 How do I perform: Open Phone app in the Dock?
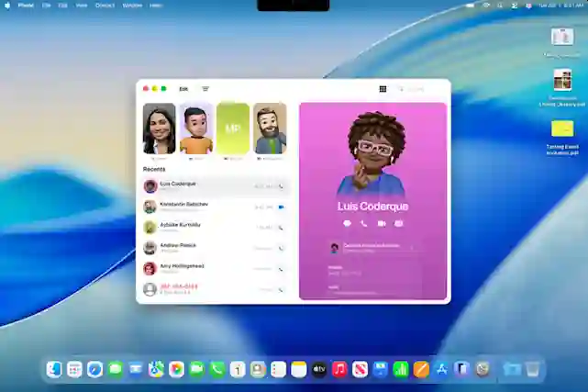tap(217, 369)
